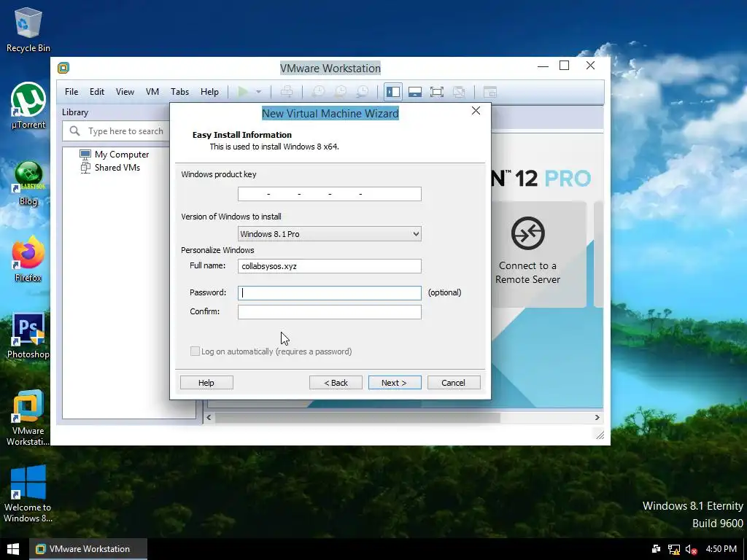Image resolution: width=747 pixels, height=560 pixels.
Task: Open the View menu
Action: [125, 92]
